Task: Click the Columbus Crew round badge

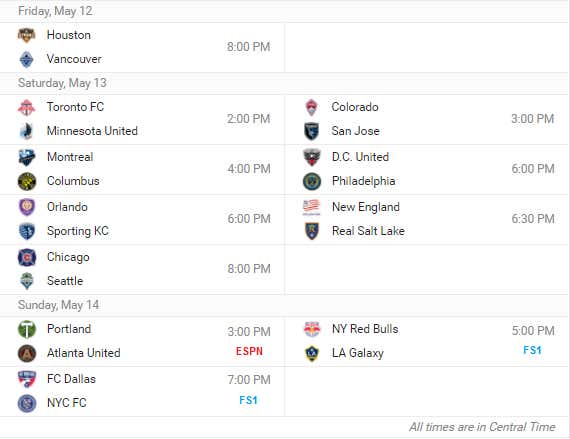Action: point(27,181)
